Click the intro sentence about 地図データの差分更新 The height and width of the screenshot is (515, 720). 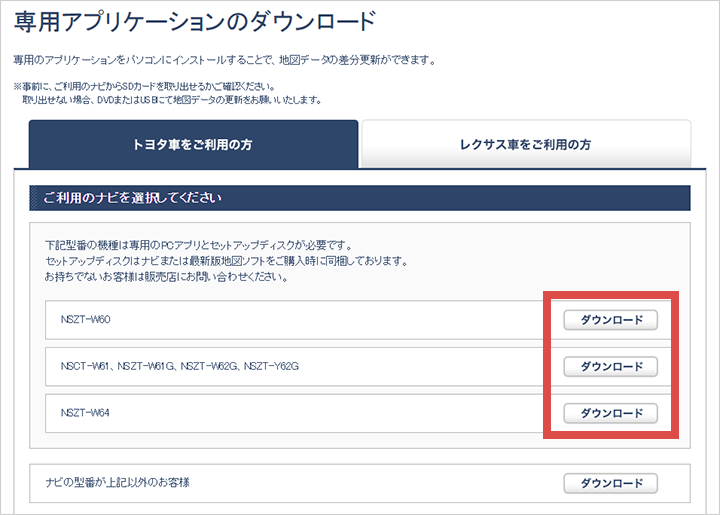[x=225, y=60]
